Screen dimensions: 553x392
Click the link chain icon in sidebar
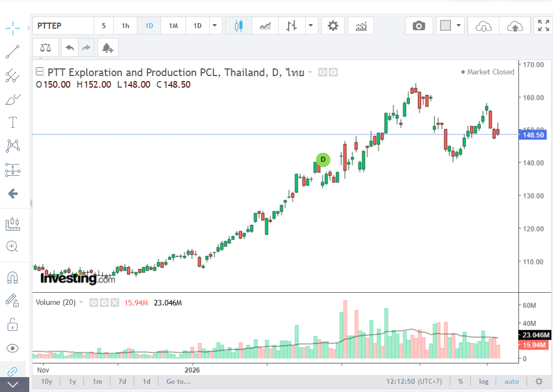[x=12, y=371]
